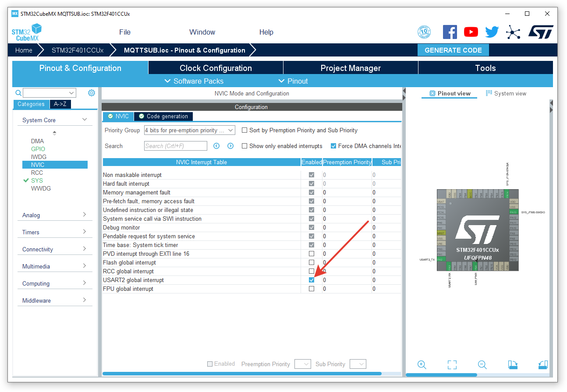Viewport: 567px width, 392px height.
Task: Zoom out on the pinout view
Action: (x=482, y=364)
